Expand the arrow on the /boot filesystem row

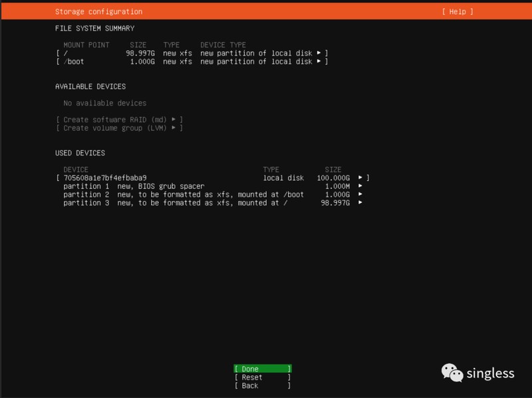coord(319,61)
